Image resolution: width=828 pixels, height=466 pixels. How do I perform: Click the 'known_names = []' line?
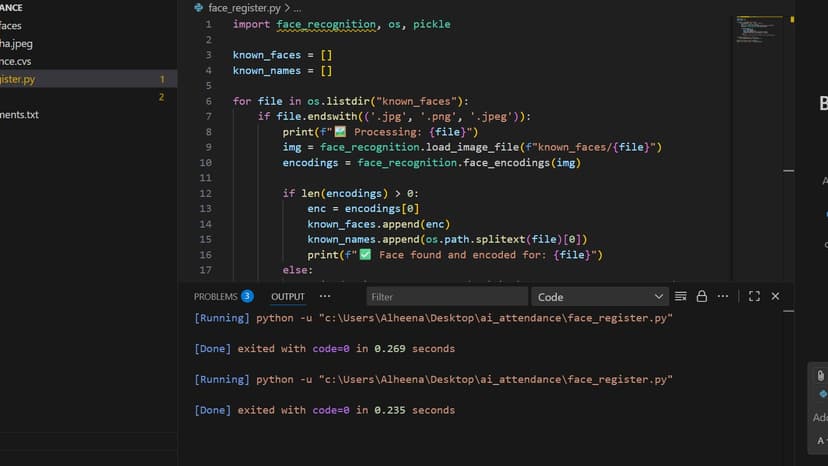(283, 71)
